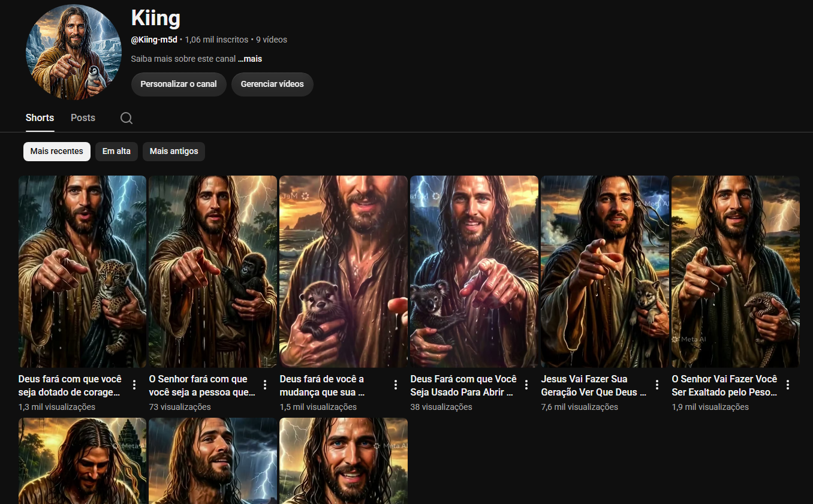Viewport: 813px width, 504px height.
Task: Click the "Personalizar o canal" button
Action: click(x=179, y=84)
